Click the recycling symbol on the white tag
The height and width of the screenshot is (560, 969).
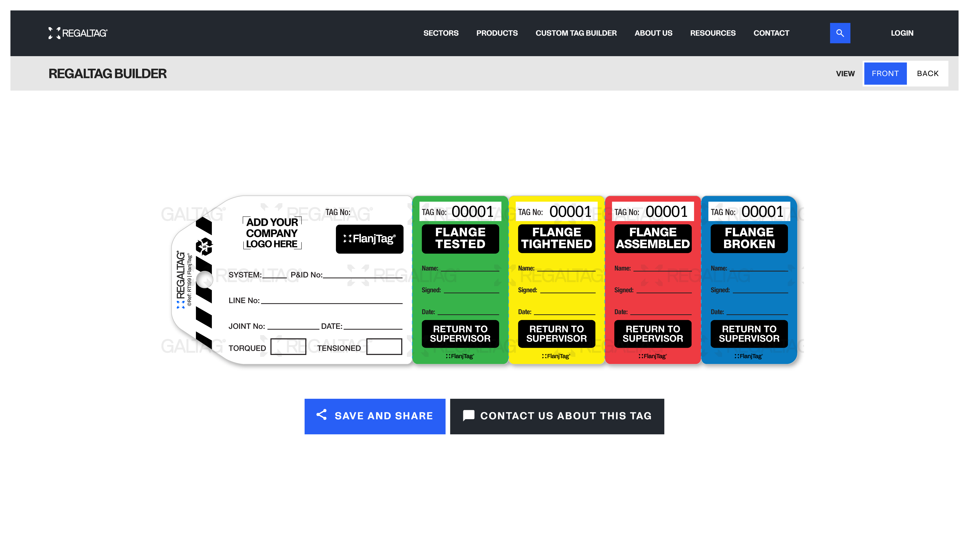204,247
